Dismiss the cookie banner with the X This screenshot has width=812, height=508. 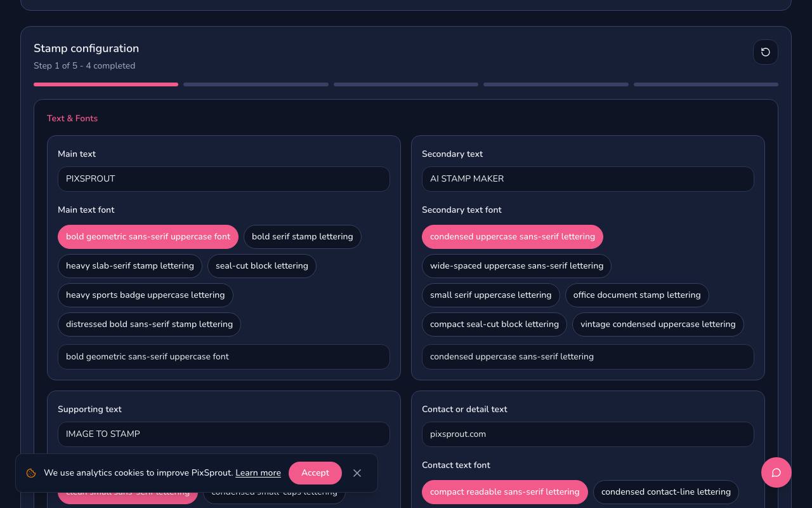(357, 473)
